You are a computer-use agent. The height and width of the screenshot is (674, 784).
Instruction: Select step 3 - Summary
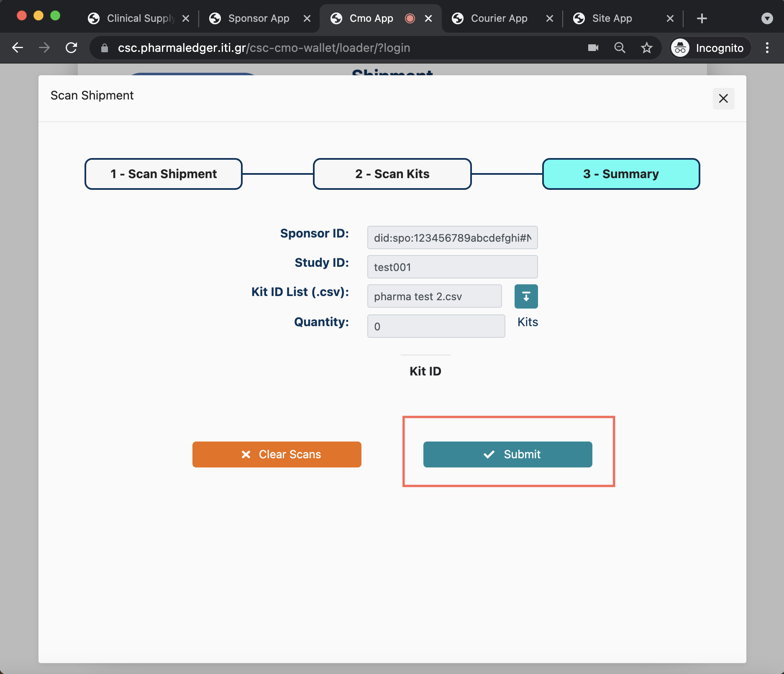621,174
